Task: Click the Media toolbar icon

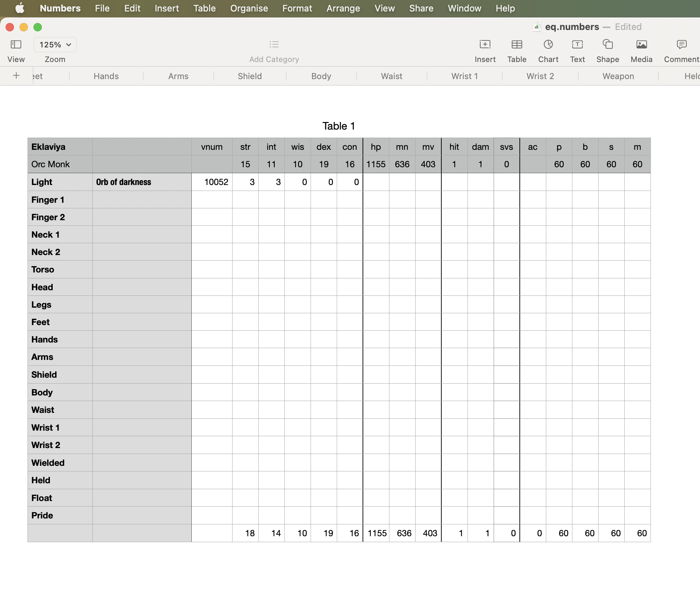Action: point(641,45)
